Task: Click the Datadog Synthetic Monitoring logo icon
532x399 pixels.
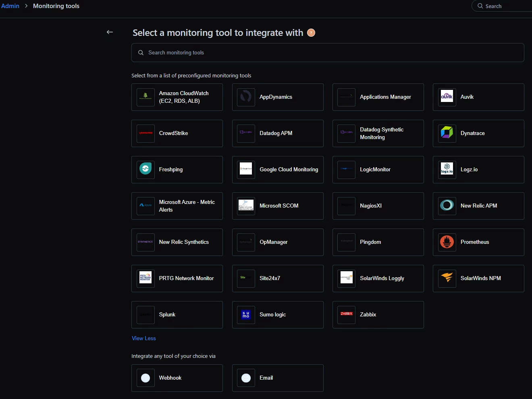Action: click(x=346, y=133)
